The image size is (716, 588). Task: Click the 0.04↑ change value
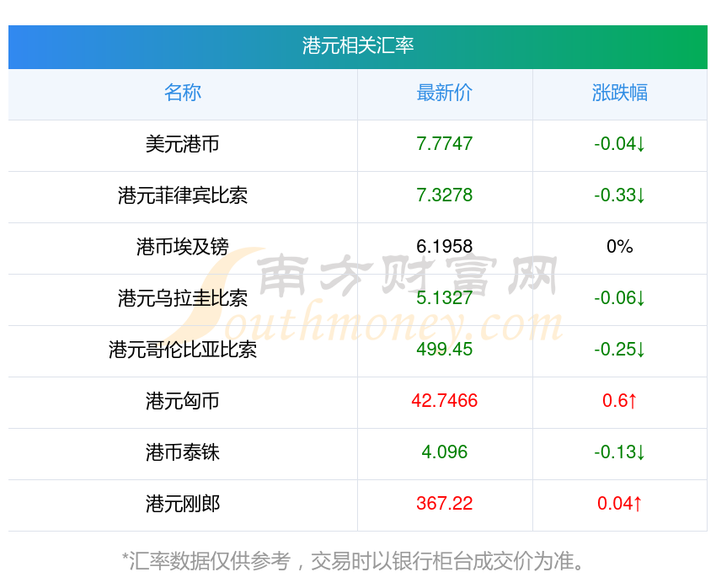[620, 504]
